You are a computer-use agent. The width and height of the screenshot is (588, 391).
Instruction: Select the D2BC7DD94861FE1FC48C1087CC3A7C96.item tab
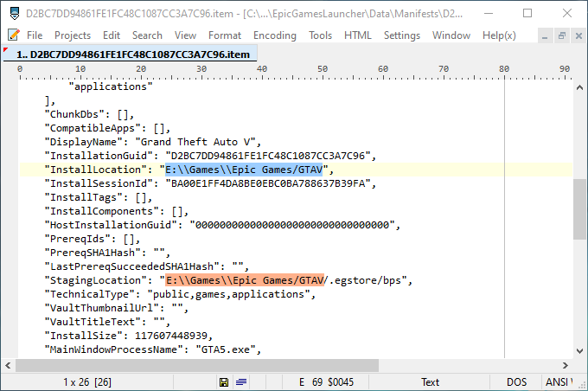tap(130, 54)
